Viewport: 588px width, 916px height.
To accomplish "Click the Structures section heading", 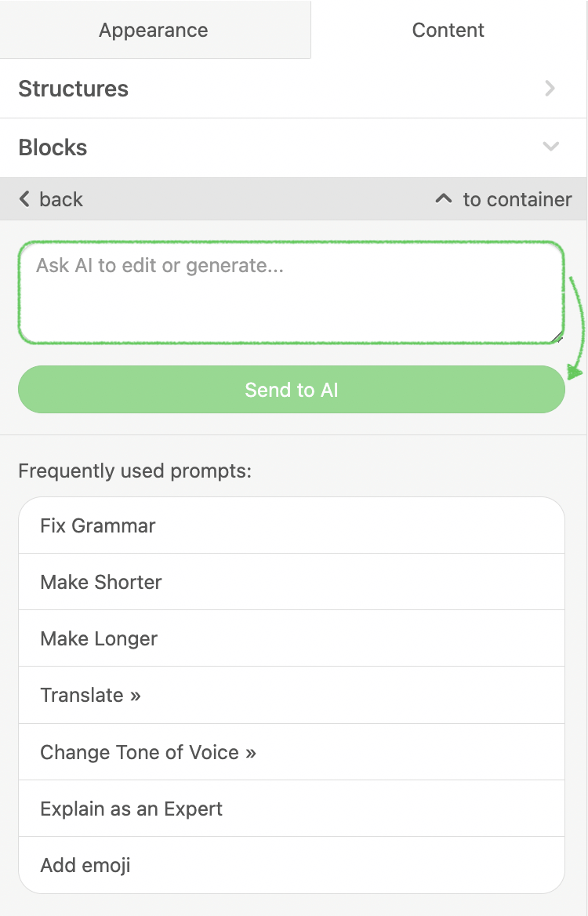I will click(x=74, y=89).
